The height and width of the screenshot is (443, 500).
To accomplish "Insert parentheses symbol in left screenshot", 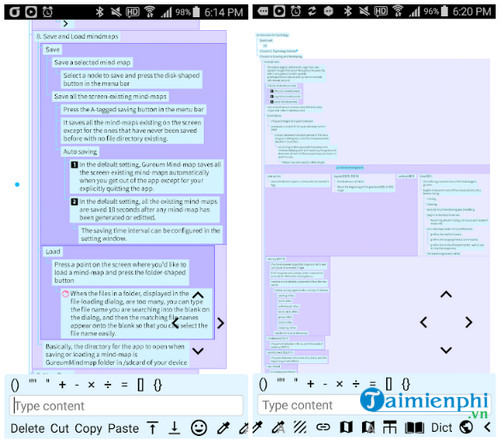I will [15, 385].
